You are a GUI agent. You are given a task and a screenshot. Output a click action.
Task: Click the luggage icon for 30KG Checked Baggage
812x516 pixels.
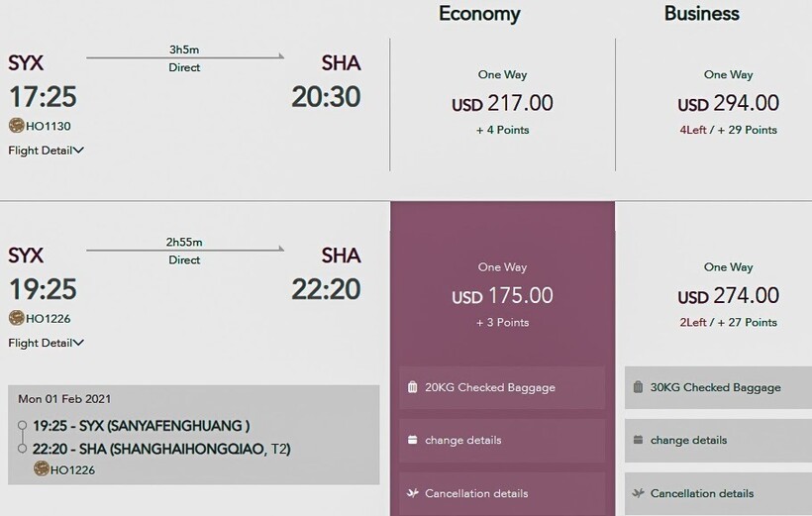click(638, 387)
